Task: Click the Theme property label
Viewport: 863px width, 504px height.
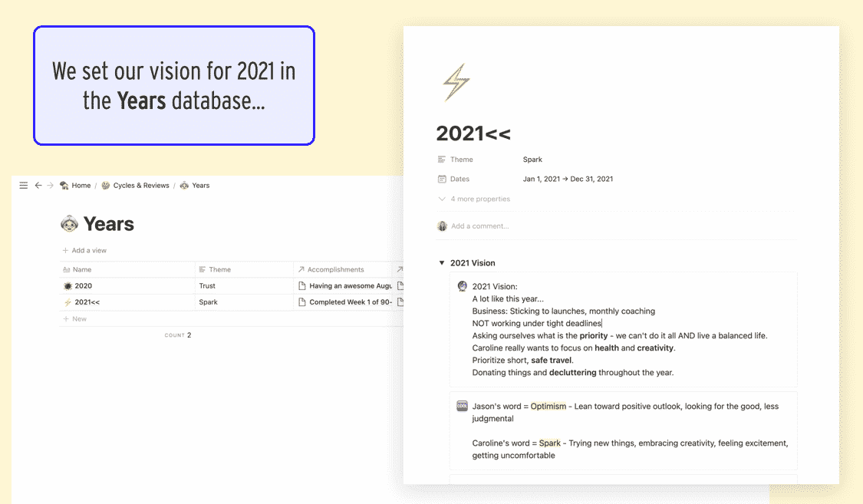Action: [461, 160]
